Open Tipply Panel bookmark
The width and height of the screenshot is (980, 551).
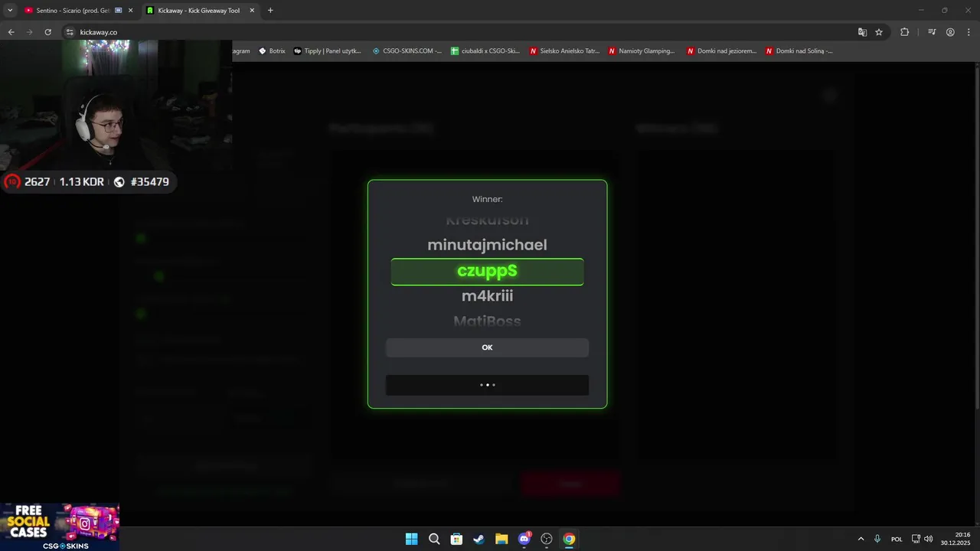(x=328, y=51)
